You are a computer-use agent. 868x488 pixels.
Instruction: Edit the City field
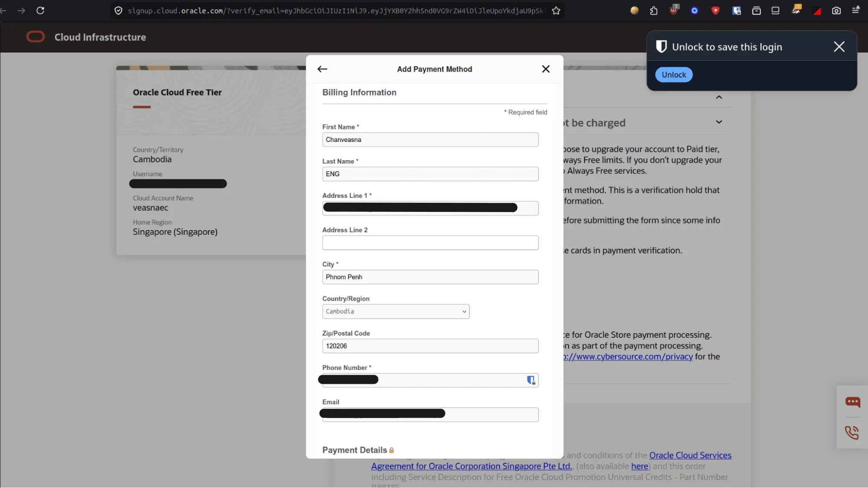click(430, 277)
